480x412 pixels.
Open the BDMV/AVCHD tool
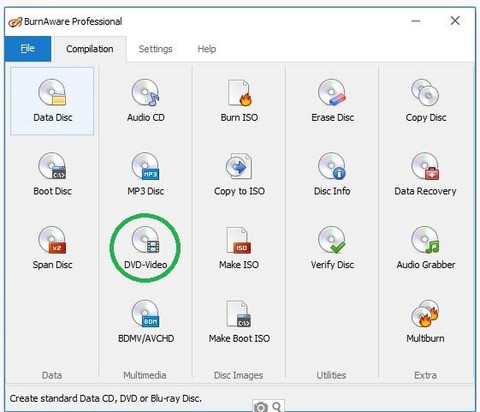click(x=146, y=322)
